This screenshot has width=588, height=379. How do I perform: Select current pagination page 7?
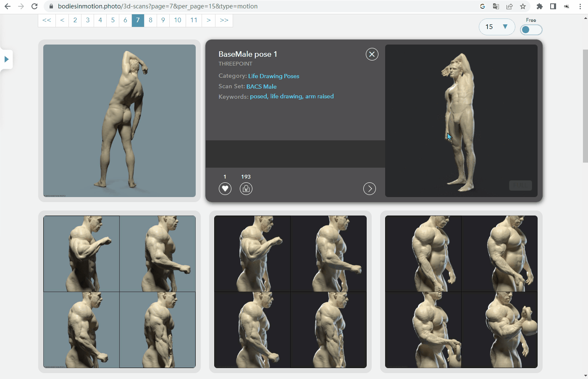click(x=138, y=20)
